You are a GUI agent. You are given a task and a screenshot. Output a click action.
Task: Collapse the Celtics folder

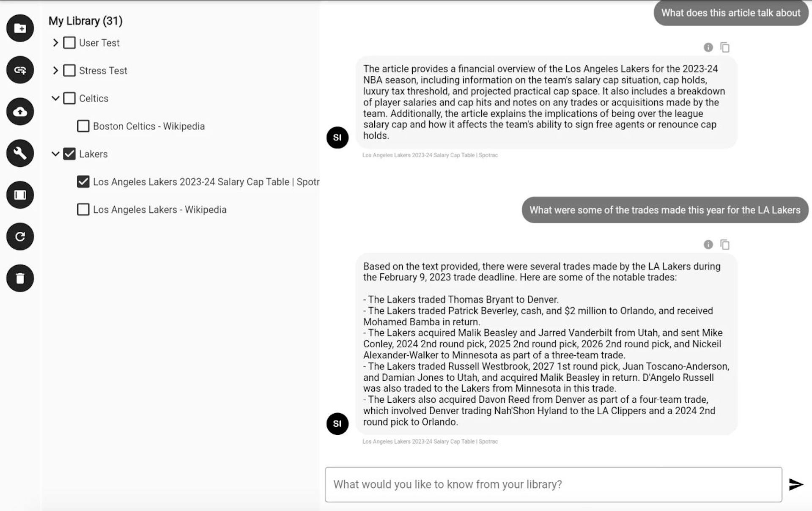[x=55, y=98]
